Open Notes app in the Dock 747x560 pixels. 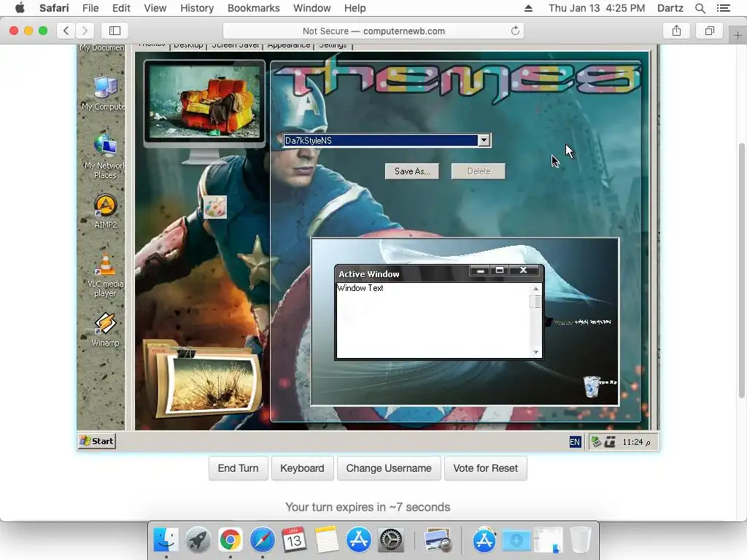pyautogui.click(x=326, y=540)
